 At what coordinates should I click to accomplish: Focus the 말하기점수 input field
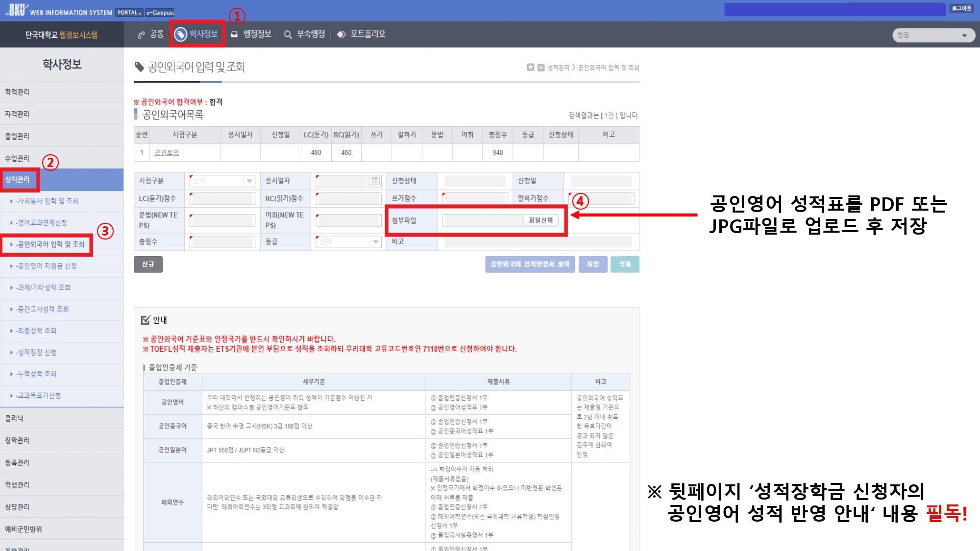tap(601, 199)
